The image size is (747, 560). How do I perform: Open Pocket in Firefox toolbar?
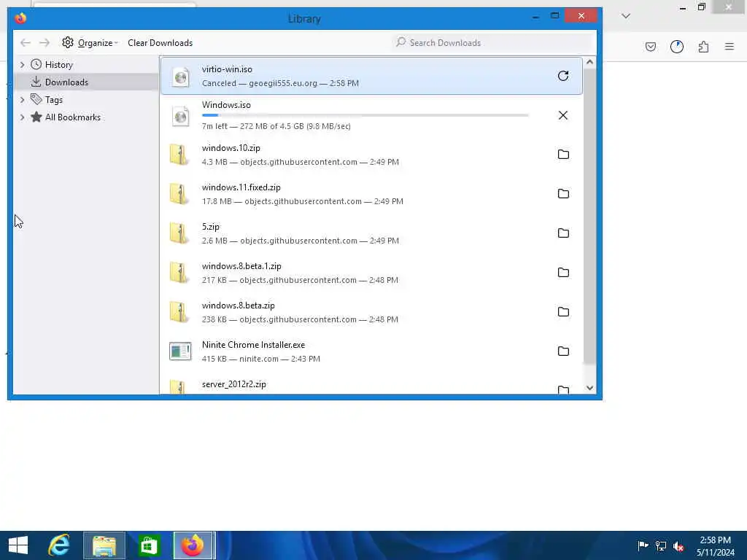pyautogui.click(x=650, y=47)
